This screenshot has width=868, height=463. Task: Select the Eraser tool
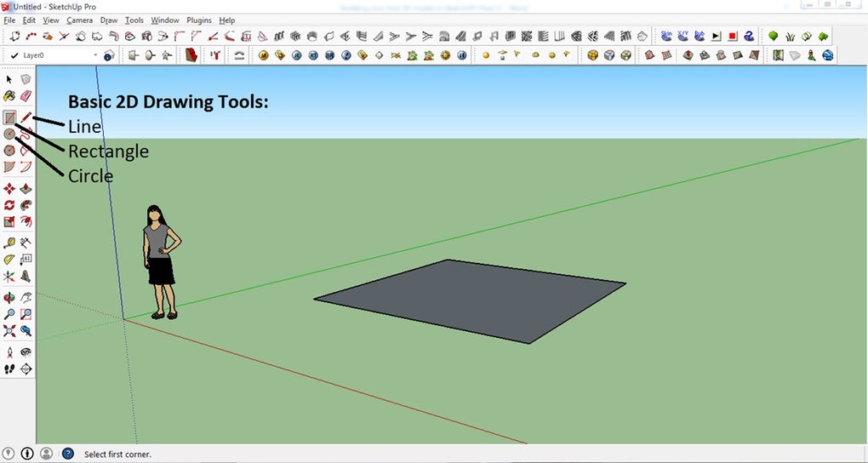(26, 95)
